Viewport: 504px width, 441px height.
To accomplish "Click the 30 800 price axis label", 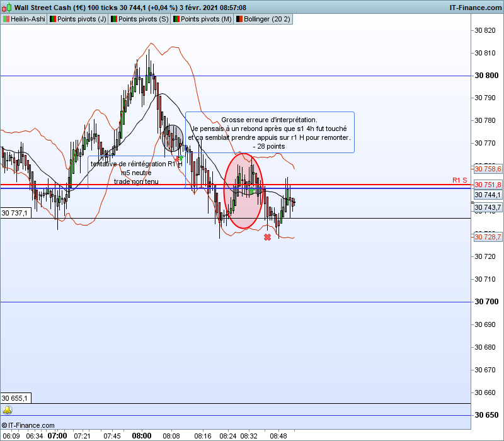I will (x=486, y=76).
